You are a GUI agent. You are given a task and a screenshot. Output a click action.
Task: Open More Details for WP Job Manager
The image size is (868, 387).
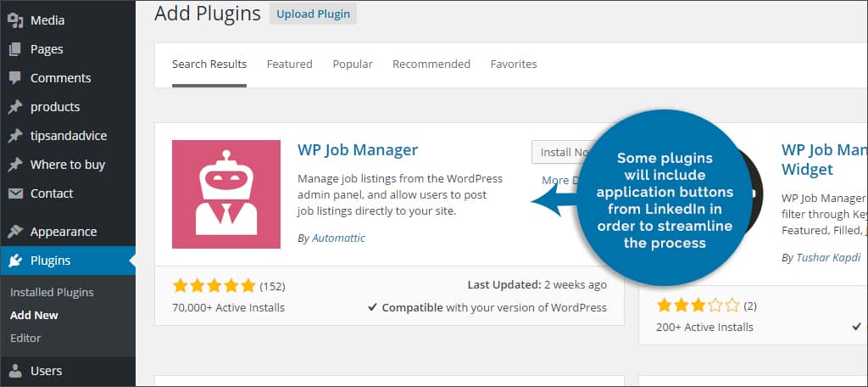coord(560,180)
